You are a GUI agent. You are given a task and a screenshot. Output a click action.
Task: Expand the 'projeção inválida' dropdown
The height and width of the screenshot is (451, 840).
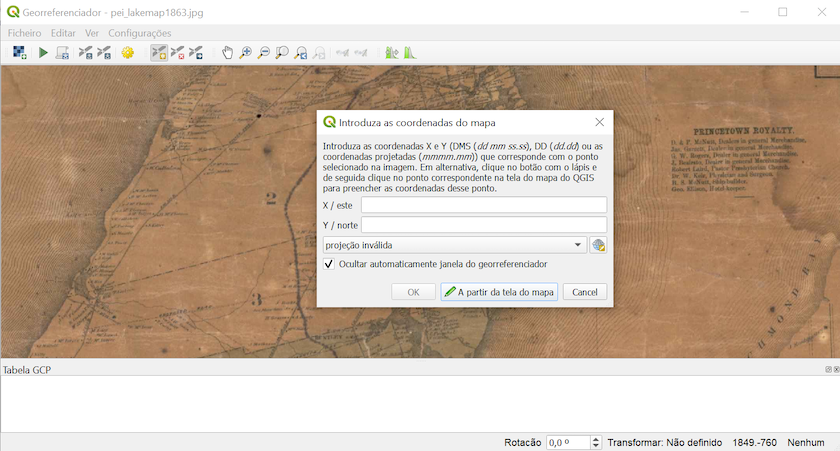[578, 245]
